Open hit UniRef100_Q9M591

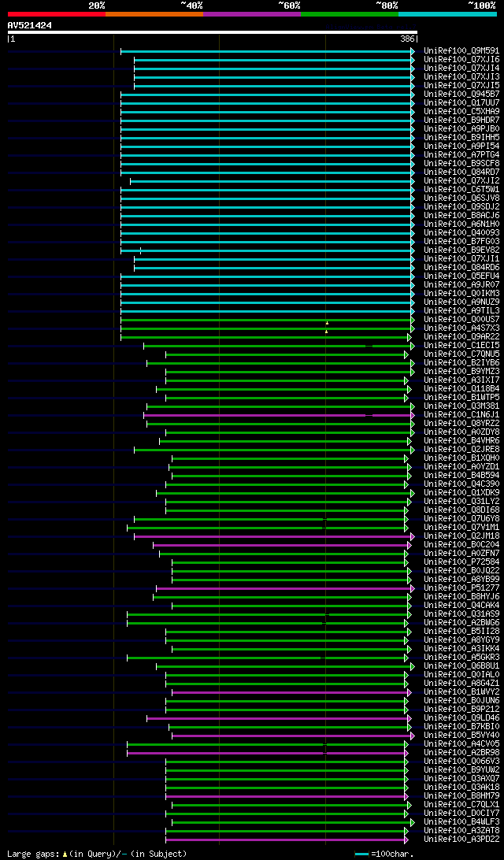(461, 51)
